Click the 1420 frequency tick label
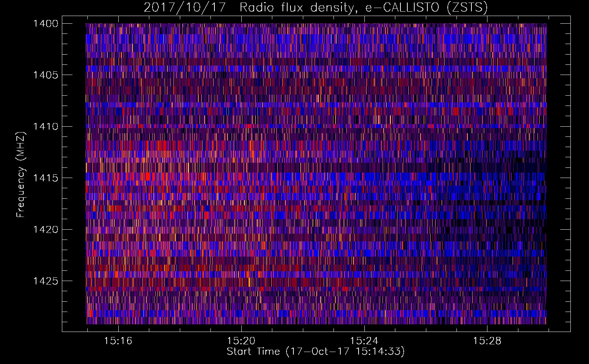The width and height of the screenshot is (589, 364). pos(46,230)
